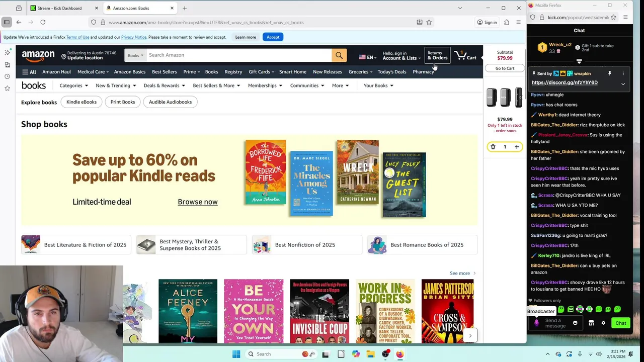The width and height of the screenshot is (644, 362).
Task: Open a new tab with plus button
Action: pos(185,8)
